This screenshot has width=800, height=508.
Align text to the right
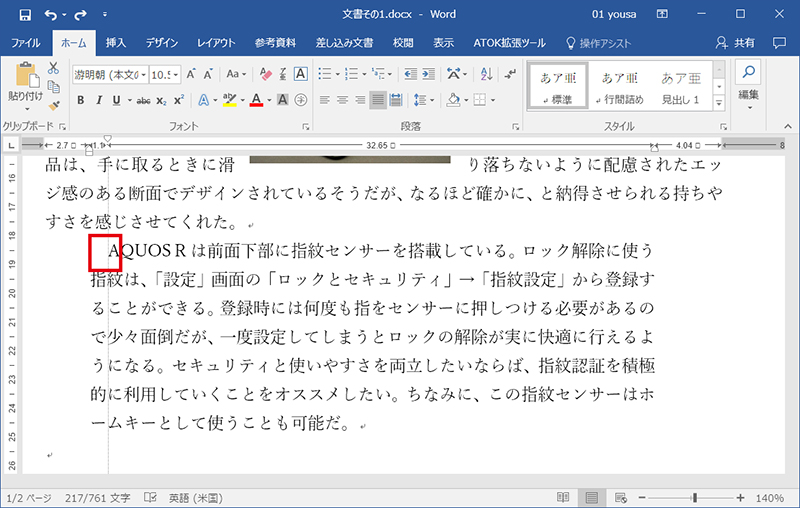[x=360, y=100]
